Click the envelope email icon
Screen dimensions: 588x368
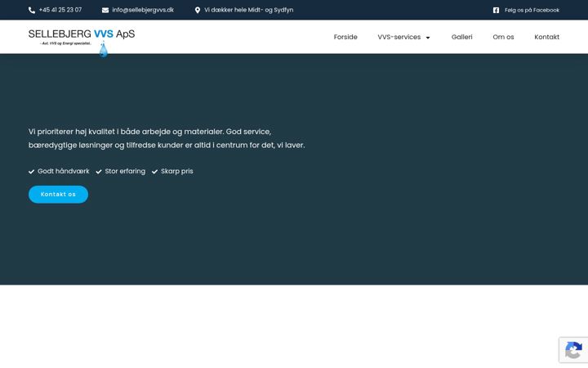(105, 10)
